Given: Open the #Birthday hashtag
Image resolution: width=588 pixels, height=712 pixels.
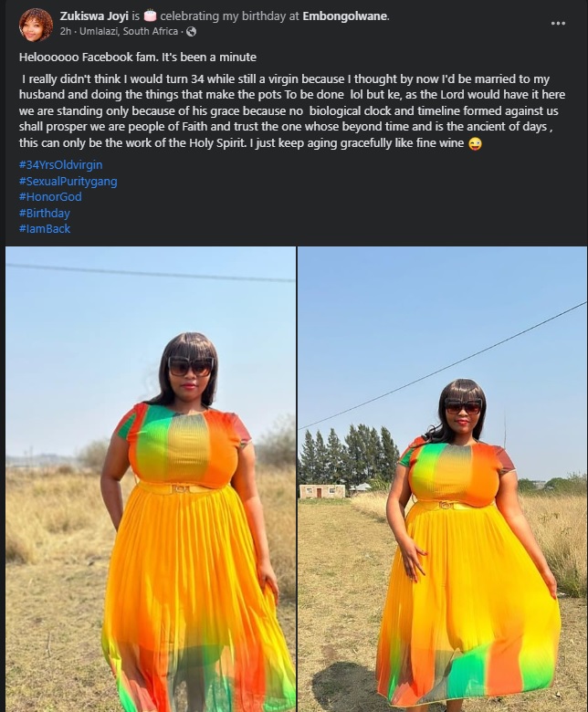Looking at the screenshot, I should coord(45,213).
